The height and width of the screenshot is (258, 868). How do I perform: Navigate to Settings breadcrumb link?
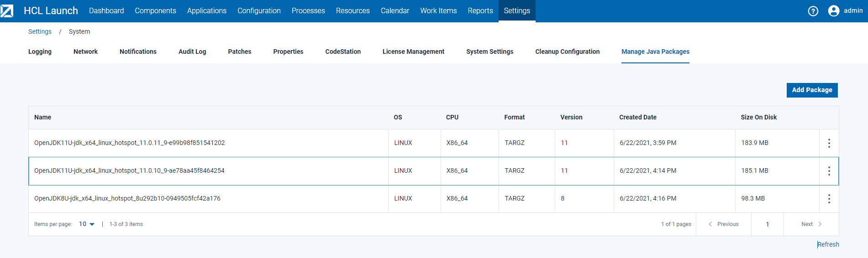pos(40,31)
